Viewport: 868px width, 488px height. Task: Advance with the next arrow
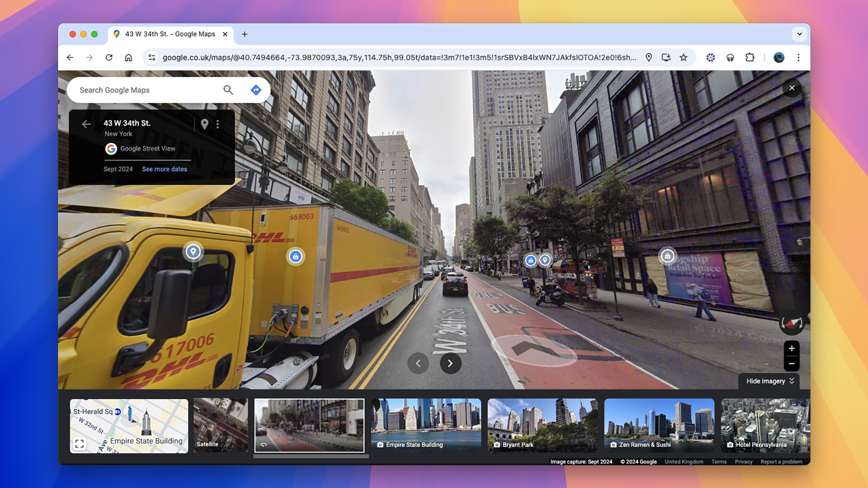coord(450,364)
